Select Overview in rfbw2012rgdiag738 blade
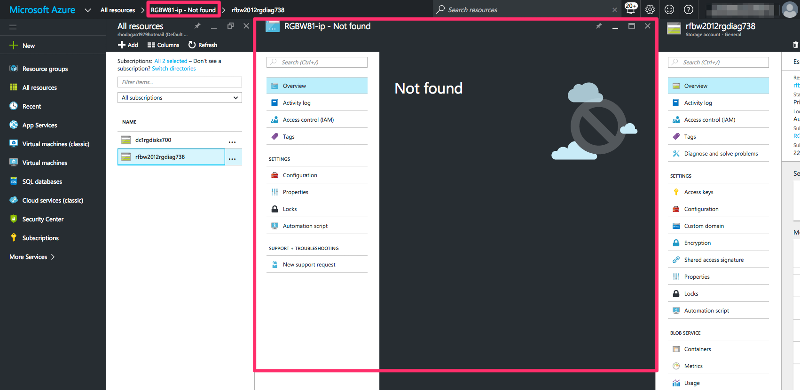Viewport: 800px width, 390px height. (x=718, y=86)
